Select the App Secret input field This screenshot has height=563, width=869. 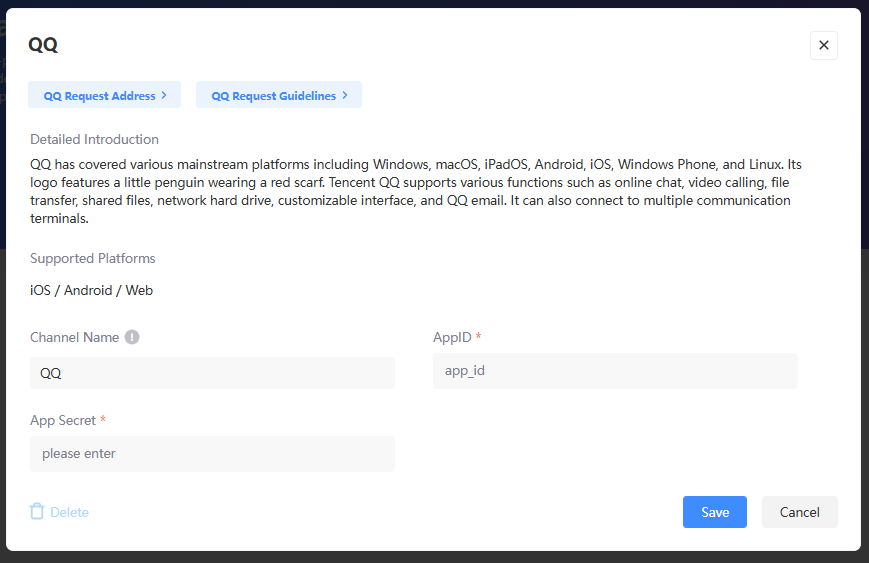coord(212,453)
